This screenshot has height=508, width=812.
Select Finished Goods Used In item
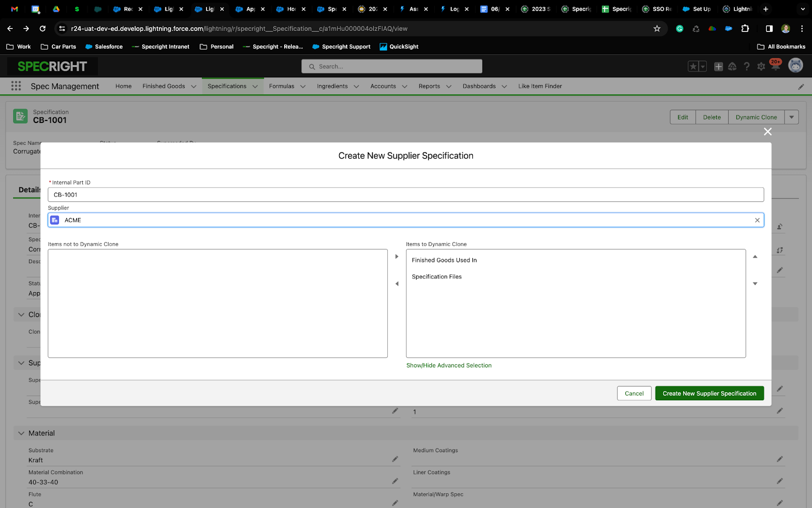coord(576,260)
